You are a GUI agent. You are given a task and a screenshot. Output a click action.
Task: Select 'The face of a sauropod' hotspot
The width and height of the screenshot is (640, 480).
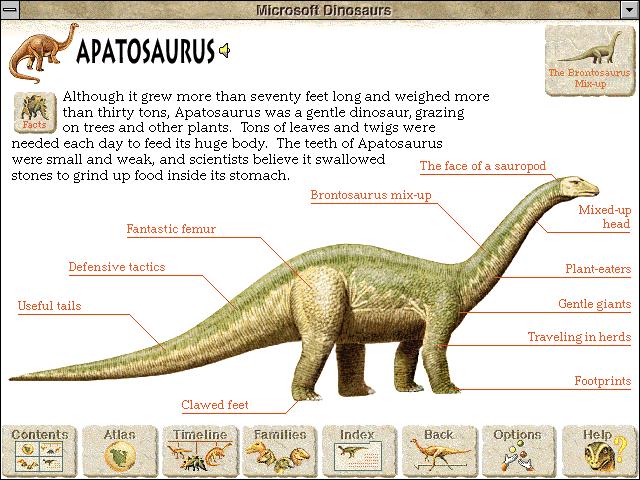pyautogui.click(x=483, y=166)
